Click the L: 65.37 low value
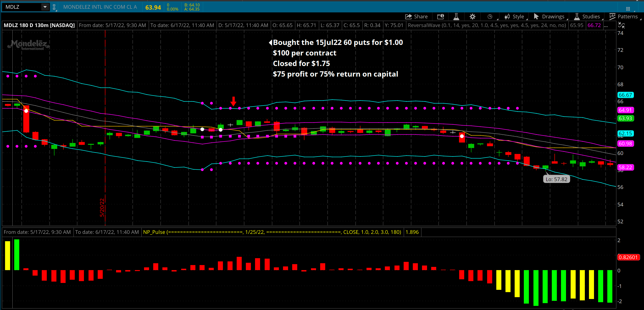Screen dimensions: 644x310 (330, 25)
